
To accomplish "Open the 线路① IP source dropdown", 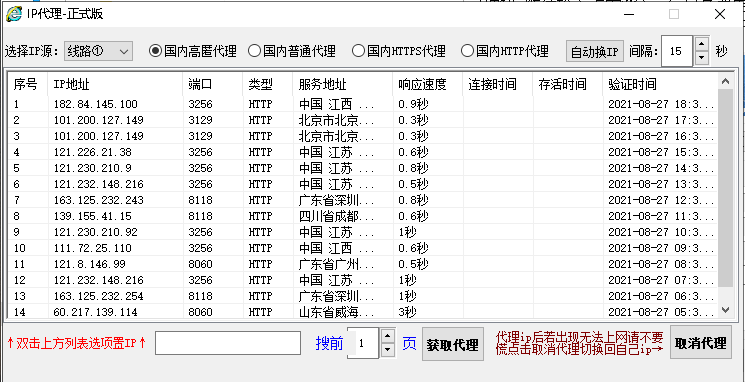I will pos(98,51).
